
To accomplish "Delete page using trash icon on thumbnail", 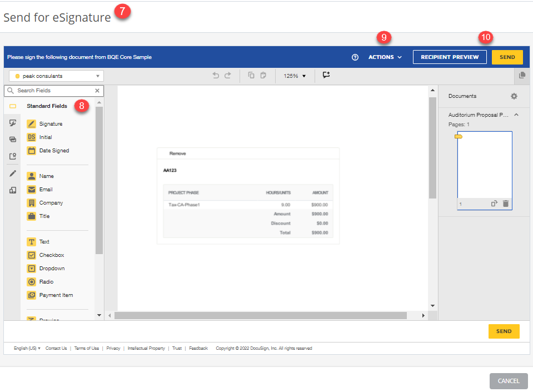I will (x=506, y=204).
